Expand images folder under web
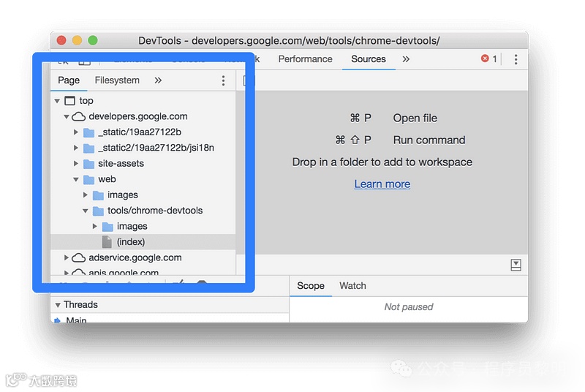The width and height of the screenshot is (585, 392). click(x=85, y=195)
